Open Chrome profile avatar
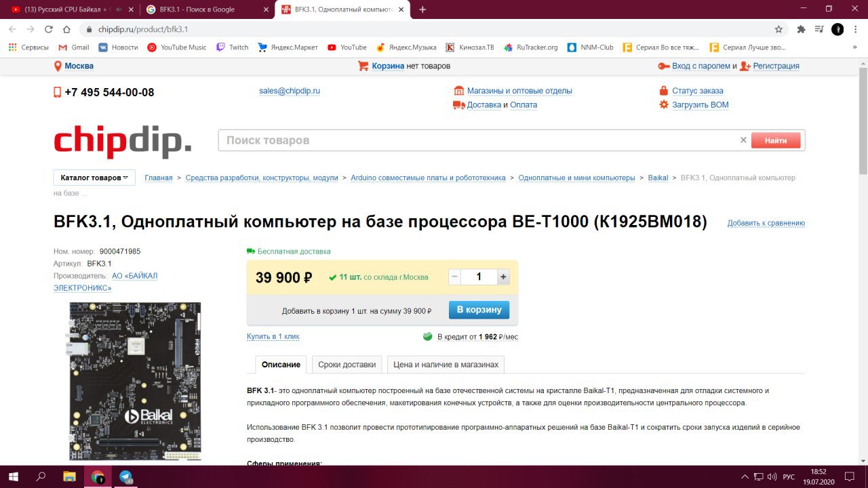The width and height of the screenshot is (868, 488). click(837, 29)
